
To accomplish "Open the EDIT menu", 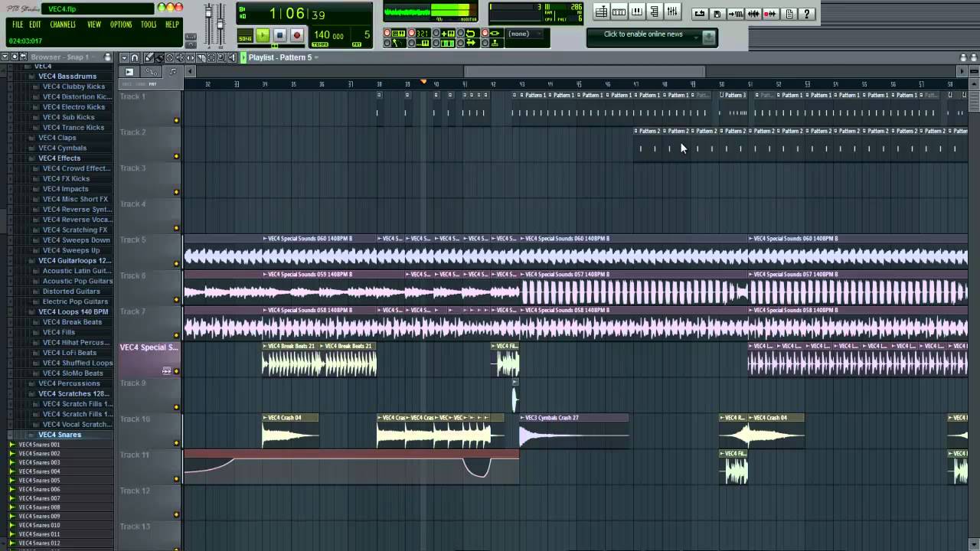I will tap(35, 24).
